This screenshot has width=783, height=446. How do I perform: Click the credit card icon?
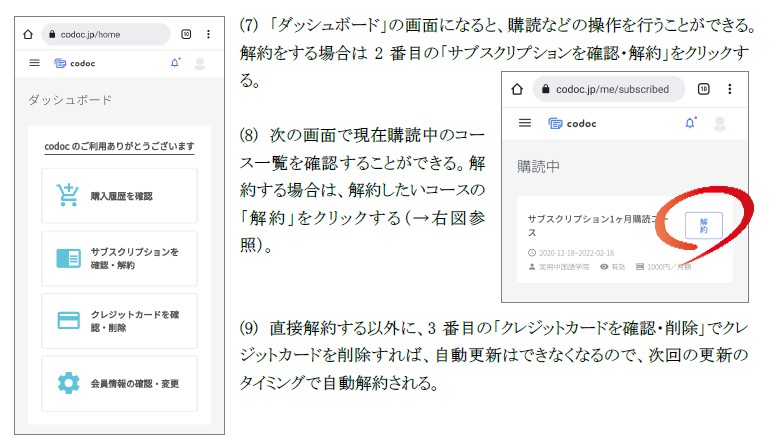tap(68, 321)
